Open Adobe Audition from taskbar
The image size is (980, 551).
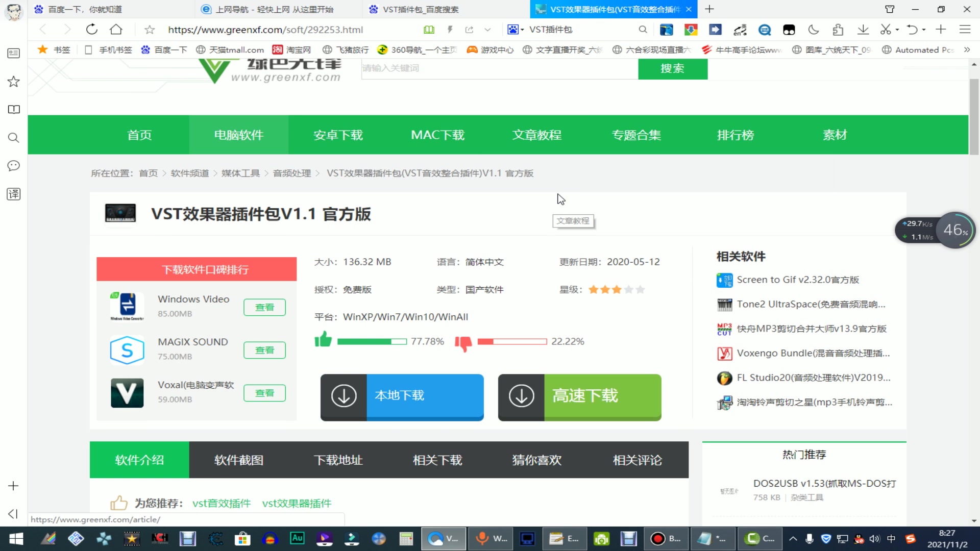297,539
